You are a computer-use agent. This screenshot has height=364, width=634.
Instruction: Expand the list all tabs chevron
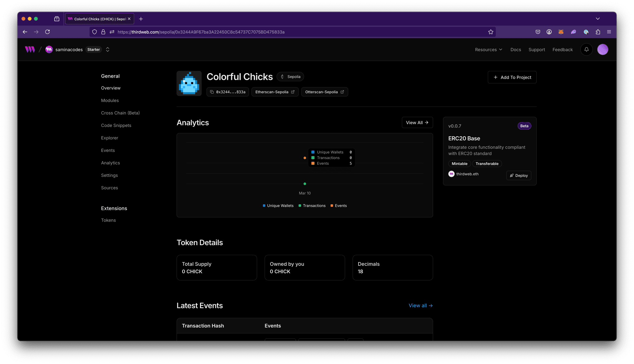[597, 19]
